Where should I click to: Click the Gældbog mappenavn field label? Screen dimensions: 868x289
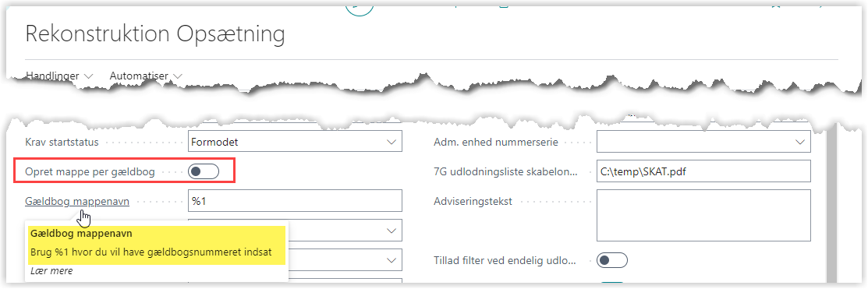pyautogui.click(x=77, y=202)
